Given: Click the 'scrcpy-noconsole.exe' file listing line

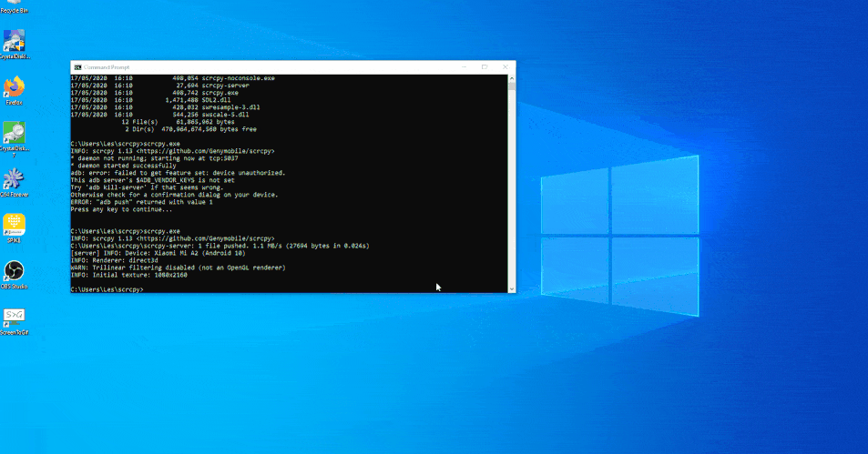Looking at the screenshot, I should (173, 78).
